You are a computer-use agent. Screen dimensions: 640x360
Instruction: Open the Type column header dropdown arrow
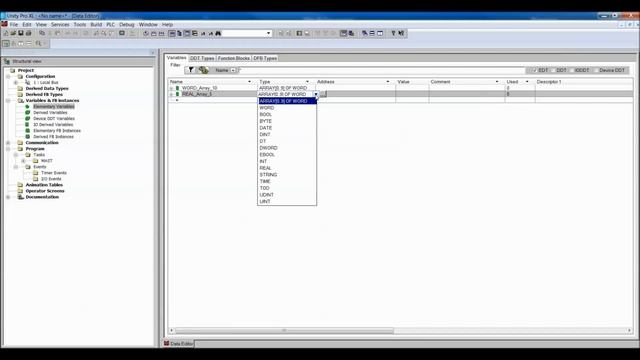click(x=307, y=82)
